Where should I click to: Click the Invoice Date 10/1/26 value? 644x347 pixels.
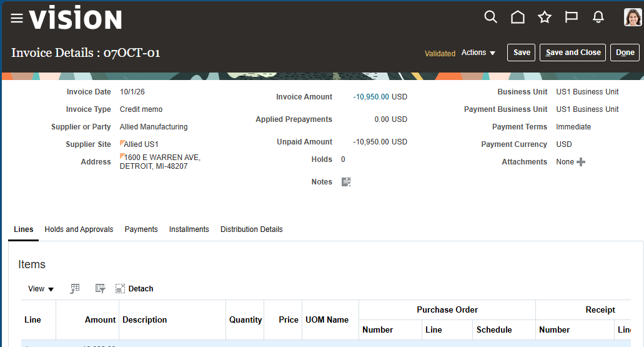click(x=132, y=92)
